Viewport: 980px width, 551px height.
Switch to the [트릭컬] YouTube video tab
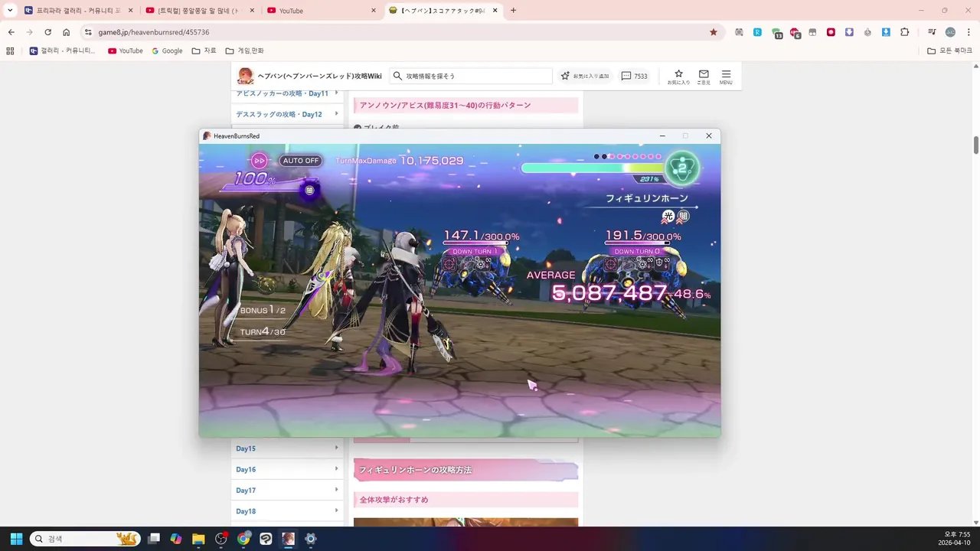[x=199, y=11]
